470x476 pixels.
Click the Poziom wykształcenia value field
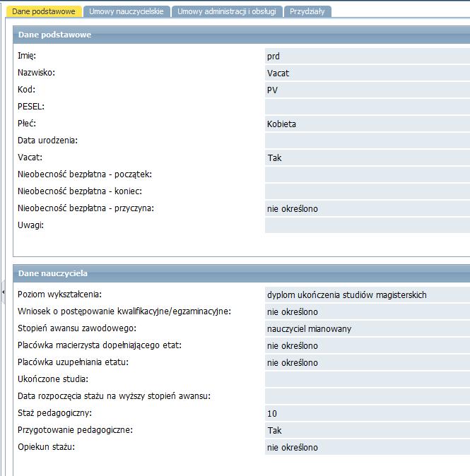[368, 294]
